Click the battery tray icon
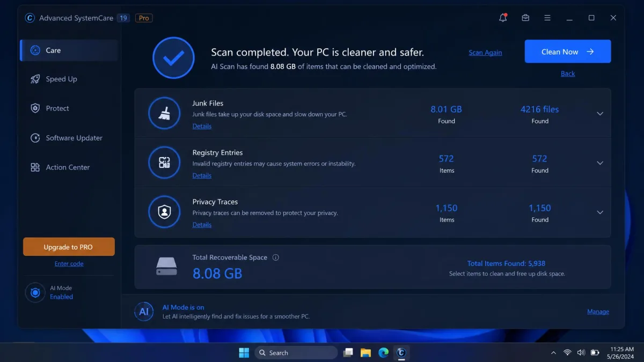The height and width of the screenshot is (362, 644). pos(595,352)
